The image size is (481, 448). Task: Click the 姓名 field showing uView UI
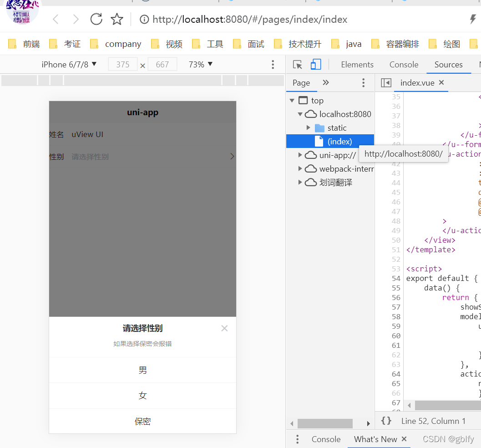pyautogui.click(x=142, y=134)
